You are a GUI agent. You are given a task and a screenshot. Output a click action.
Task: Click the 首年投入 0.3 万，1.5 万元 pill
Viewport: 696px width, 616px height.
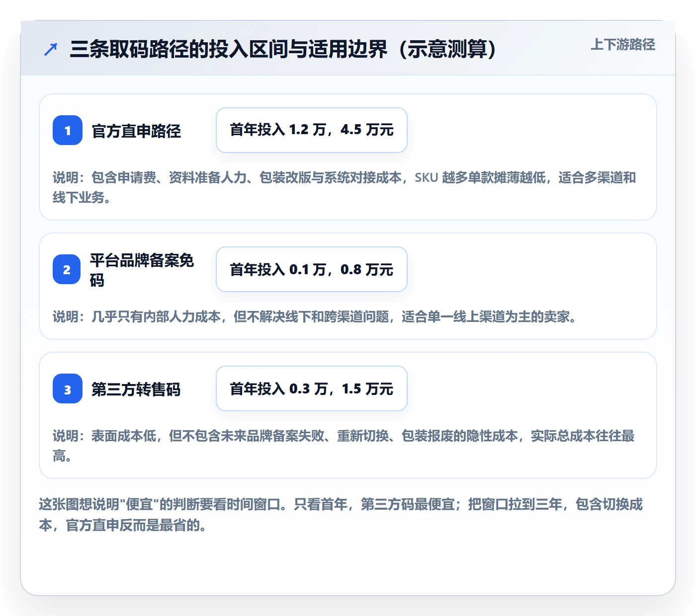point(312,388)
